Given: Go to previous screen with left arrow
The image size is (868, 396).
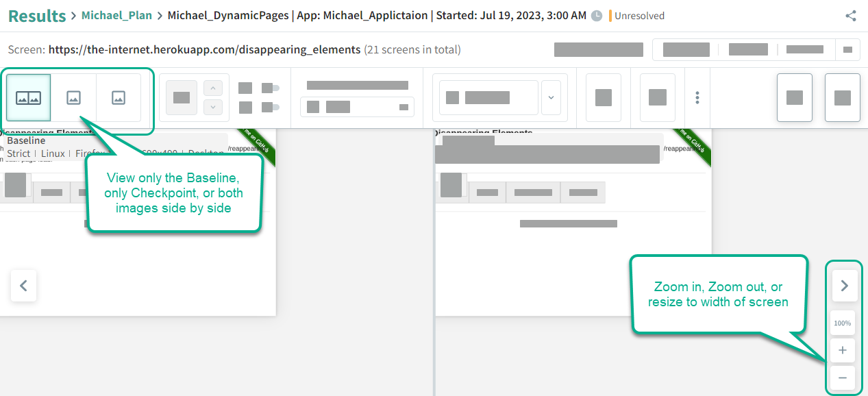Looking at the screenshot, I should (x=23, y=286).
